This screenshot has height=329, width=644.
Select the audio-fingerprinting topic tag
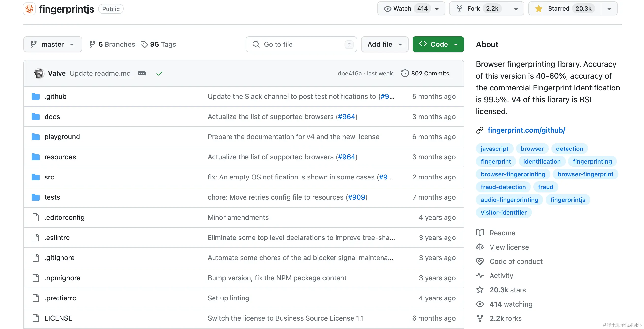point(509,200)
